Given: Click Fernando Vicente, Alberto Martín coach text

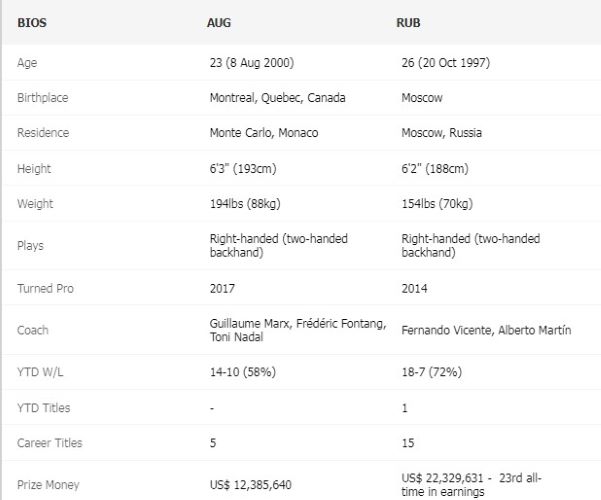Looking at the screenshot, I should [486, 330].
